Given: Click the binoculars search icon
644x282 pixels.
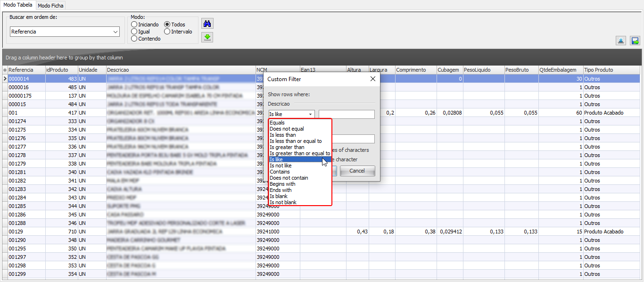Looking at the screenshot, I should tap(207, 24).
